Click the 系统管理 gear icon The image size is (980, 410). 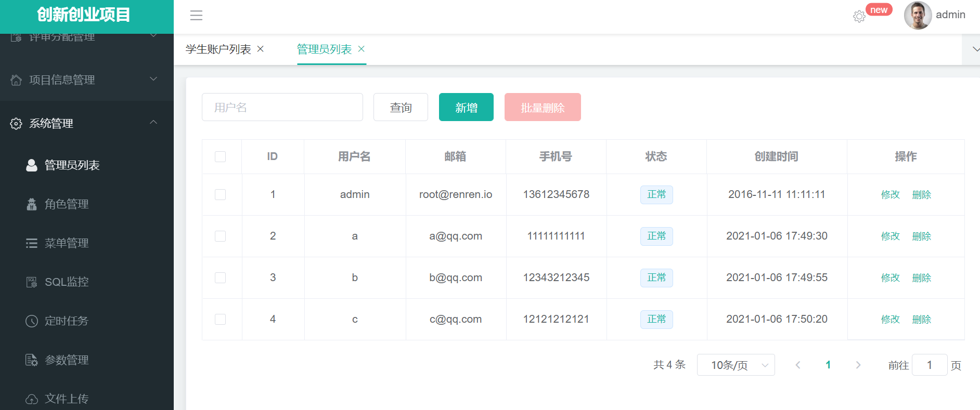(x=16, y=124)
